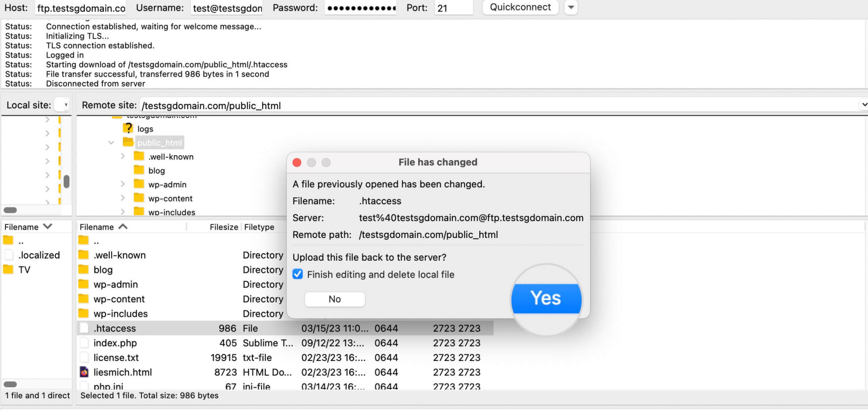Click the Quickconnect button
The width and height of the screenshot is (868, 410).
pyautogui.click(x=520, y=7)
